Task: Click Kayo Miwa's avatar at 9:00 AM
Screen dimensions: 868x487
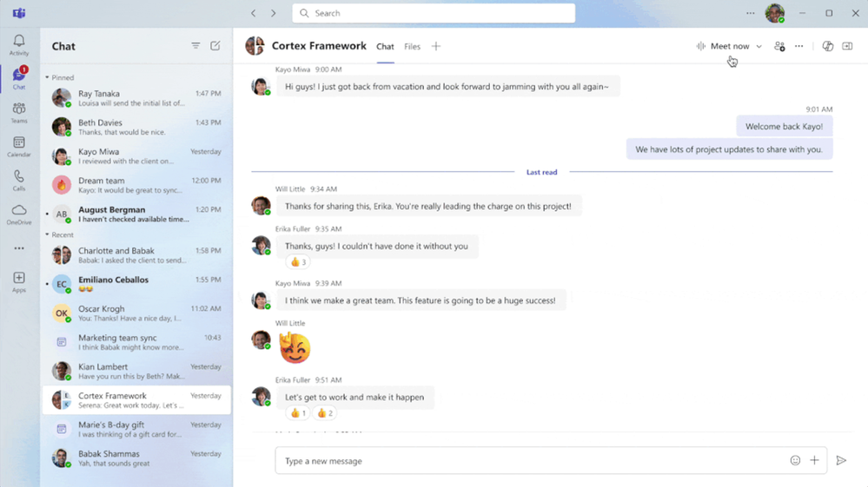Action: coord(260,86)
